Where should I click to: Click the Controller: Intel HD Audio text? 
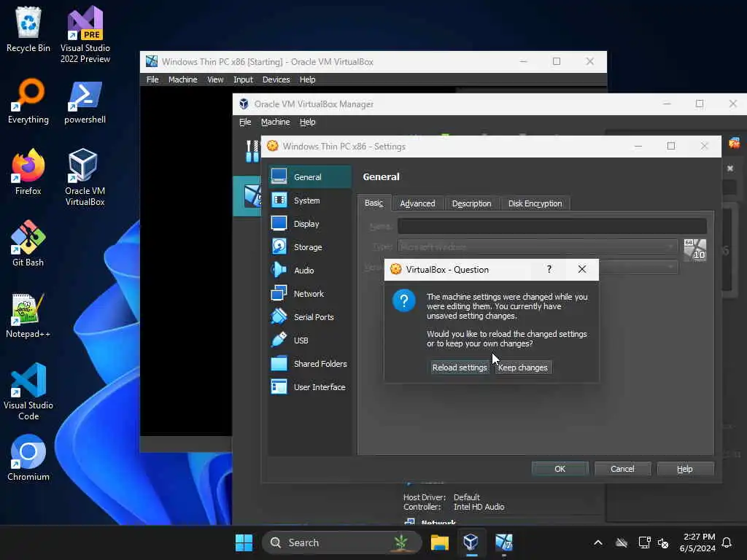tap(454, 507)
